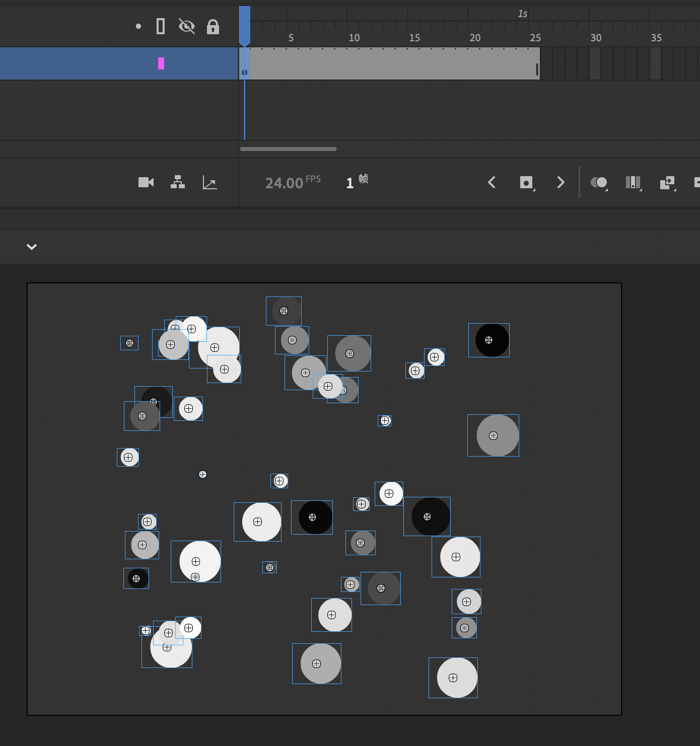700x746 pixels.
Task: Open the Show Parenting View icon
Action: 178,182
